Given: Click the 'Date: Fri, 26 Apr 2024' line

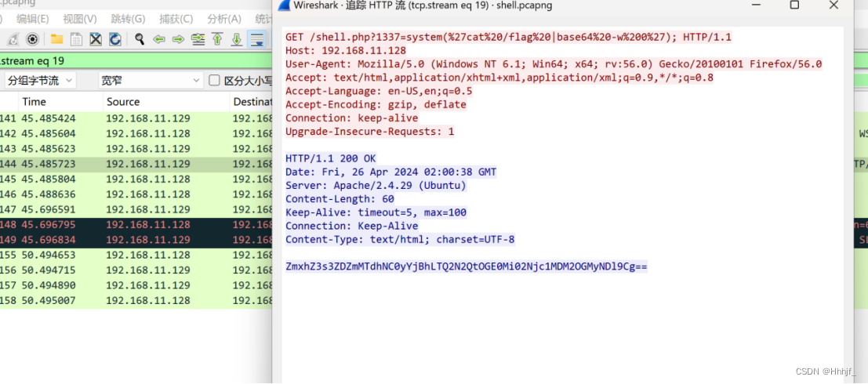Looking at the screenshot, I should 390,172.
